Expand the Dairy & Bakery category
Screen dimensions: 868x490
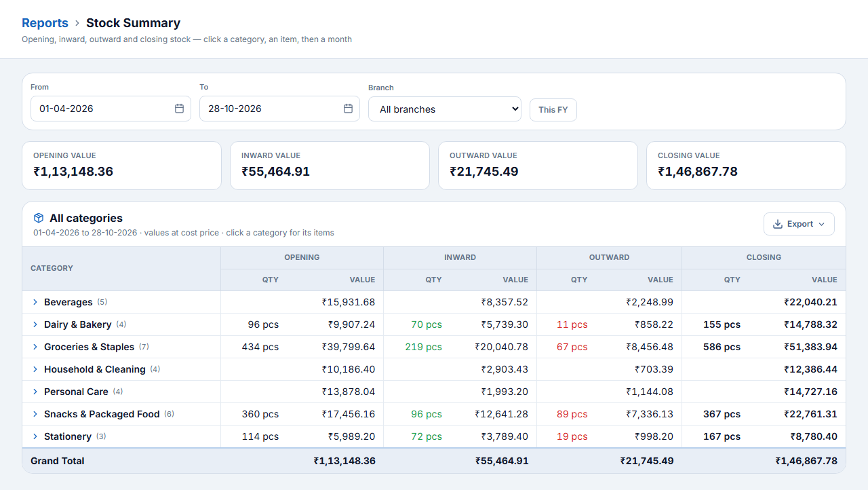[35, 324]
